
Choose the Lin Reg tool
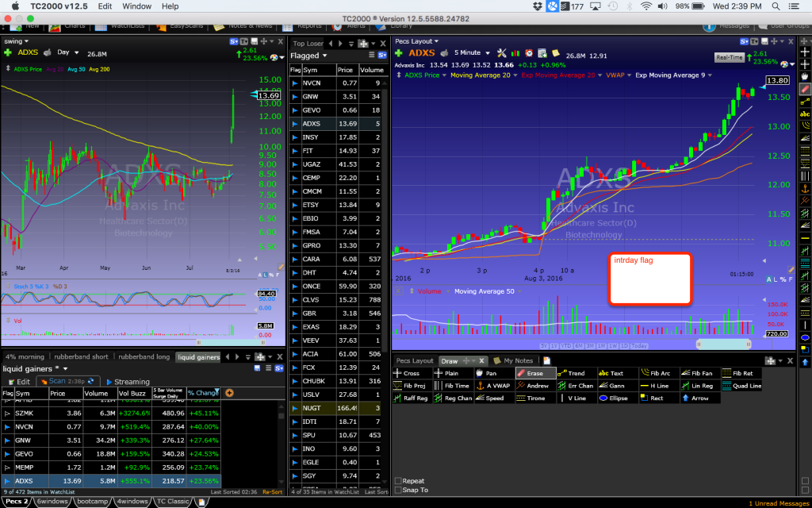click(699, 386)
